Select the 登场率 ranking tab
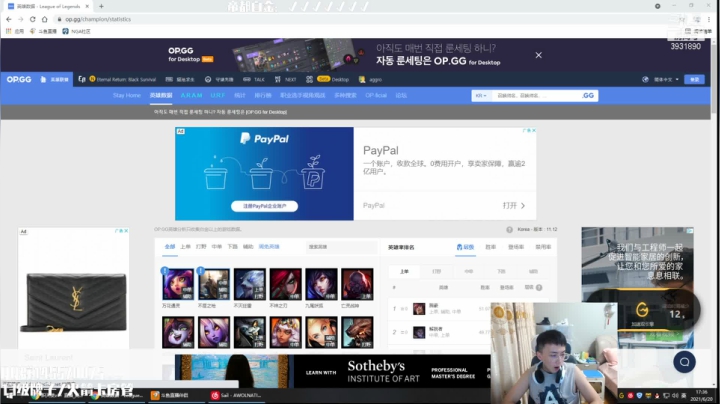This screenshot has height=404, width=720. (x=516, y=247)
